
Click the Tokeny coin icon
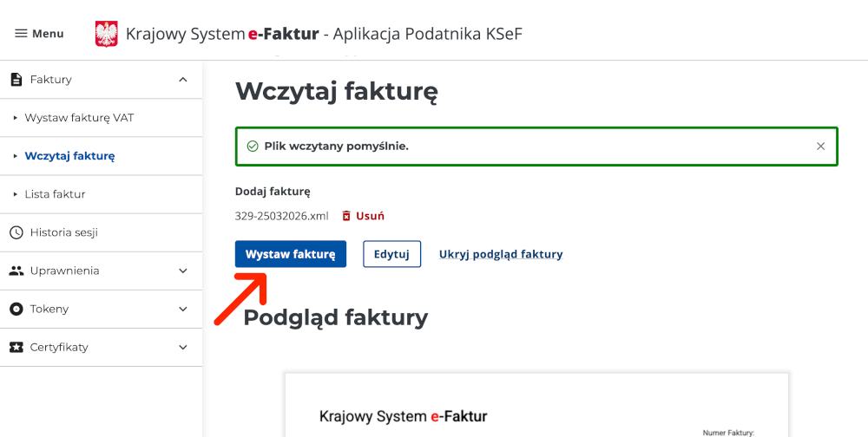(16, 309)
